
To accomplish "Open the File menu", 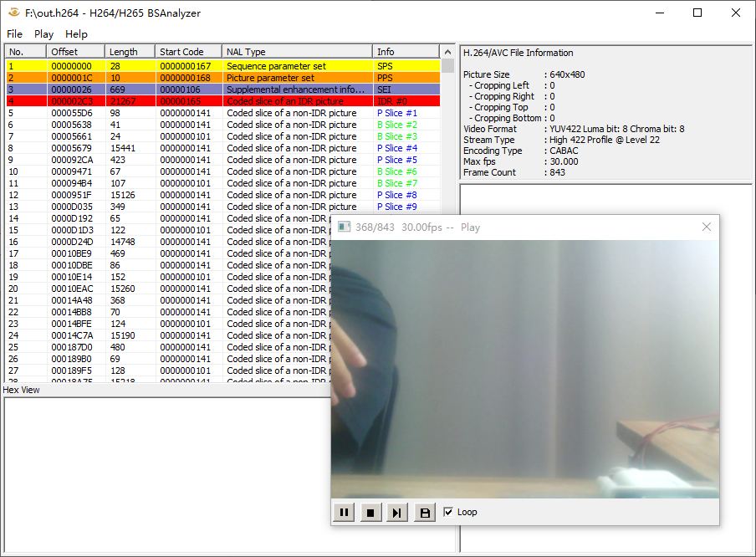I will [x=14, y=34].
